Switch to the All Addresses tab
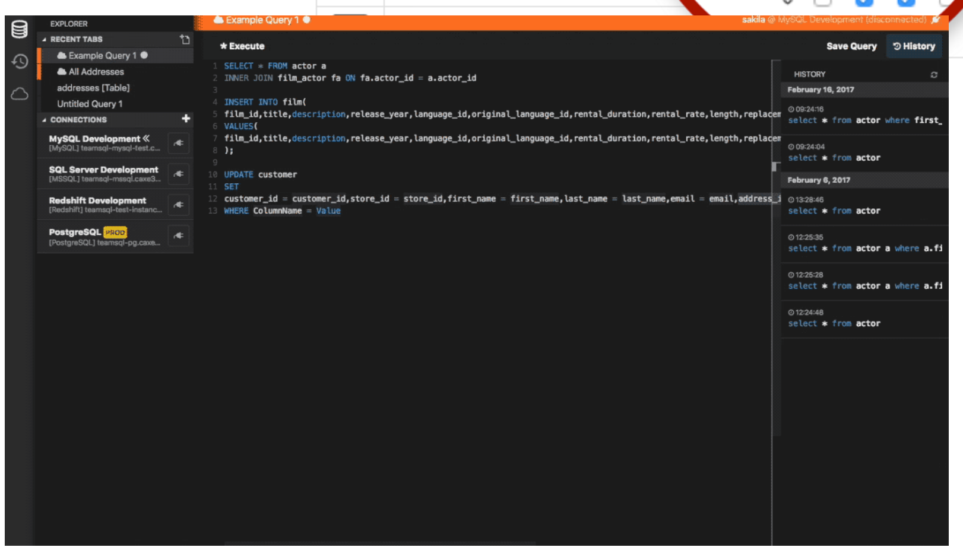 point(96,71)
